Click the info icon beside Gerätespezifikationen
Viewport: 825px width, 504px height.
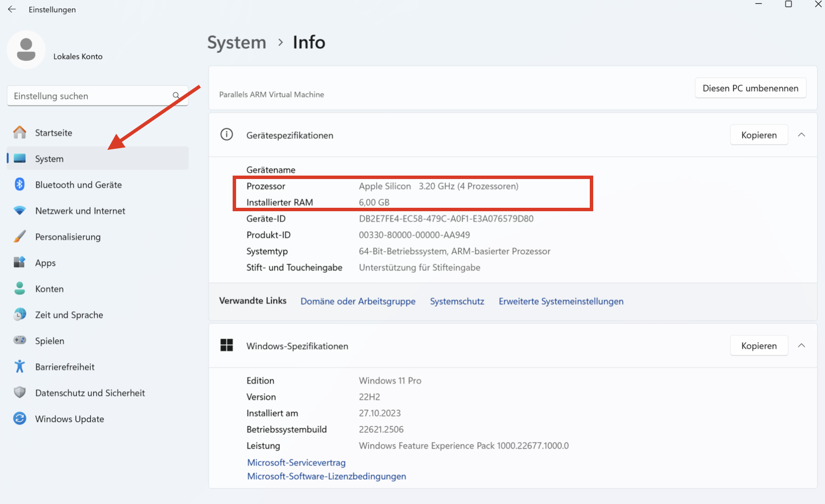(x=227, y=135)
